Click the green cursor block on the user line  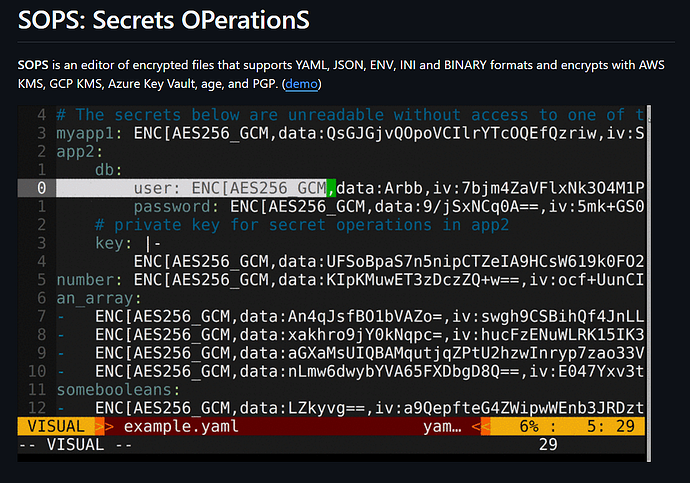click(x=333, y=188)
